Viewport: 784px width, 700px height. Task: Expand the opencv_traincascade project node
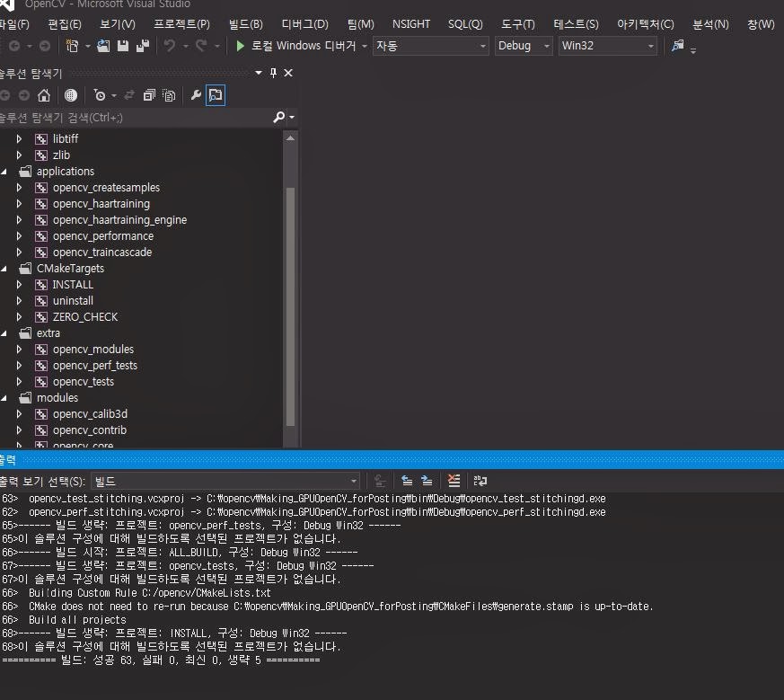pyautogui.click(x=18, y=252)
